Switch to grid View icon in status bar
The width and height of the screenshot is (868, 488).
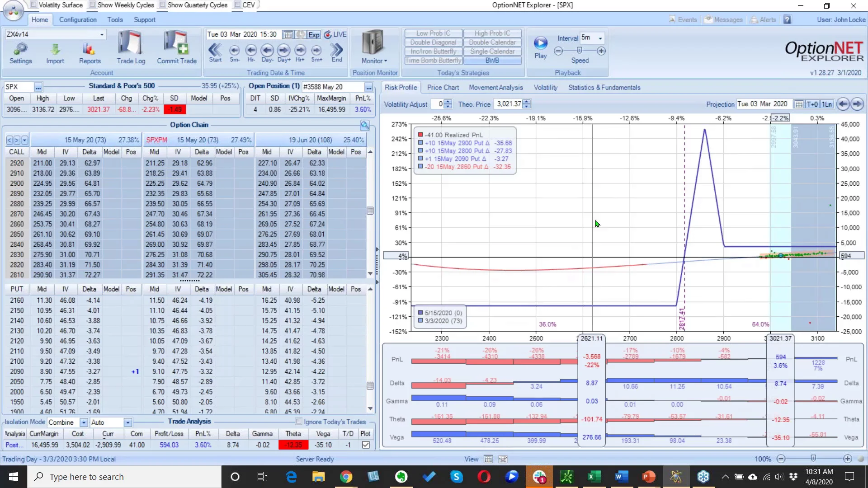coord(488,459)
